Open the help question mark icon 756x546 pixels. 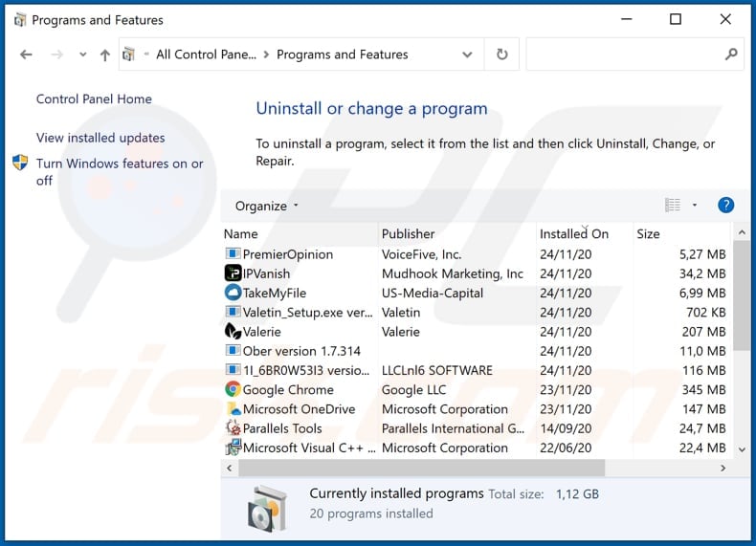point(725,206)
